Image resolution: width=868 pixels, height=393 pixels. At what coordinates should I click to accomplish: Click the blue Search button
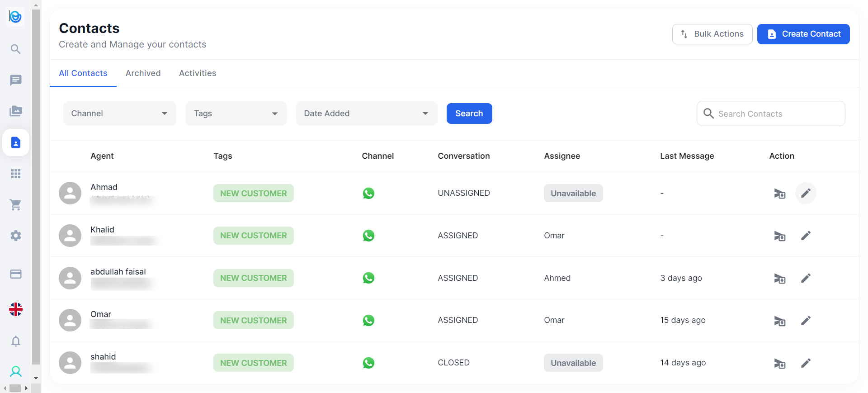pos(469,114)
